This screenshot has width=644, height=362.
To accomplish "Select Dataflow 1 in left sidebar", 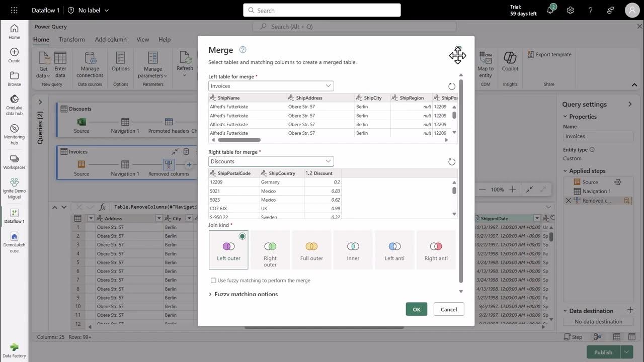I will click(x=14, y=216).
